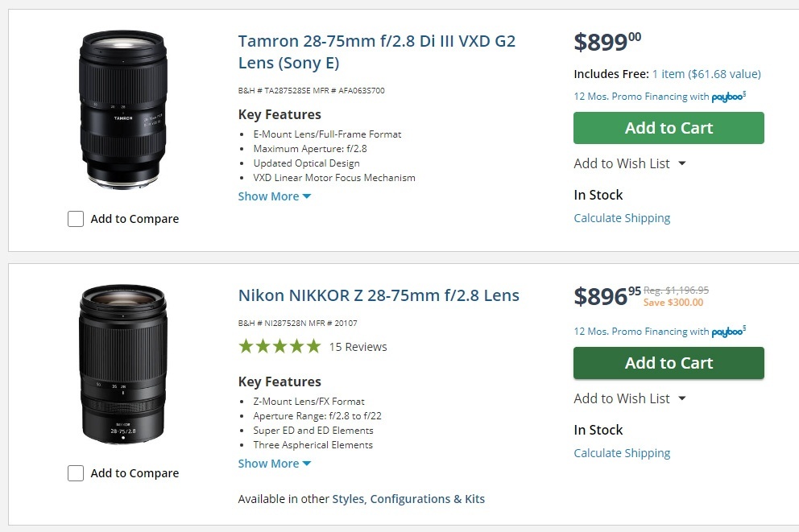The width and height of the screenshot is (799, 532).
Task: Check Add to Compare for Tamron lens
Action: click(76, 219)
